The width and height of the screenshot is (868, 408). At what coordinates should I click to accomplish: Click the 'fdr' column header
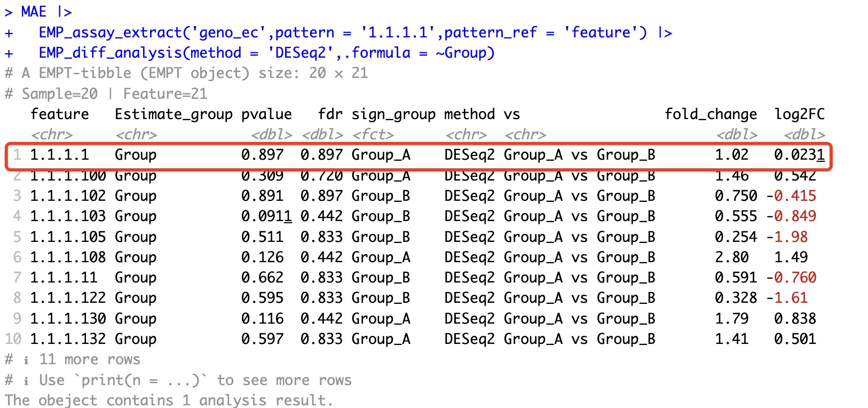coord(330,114)
